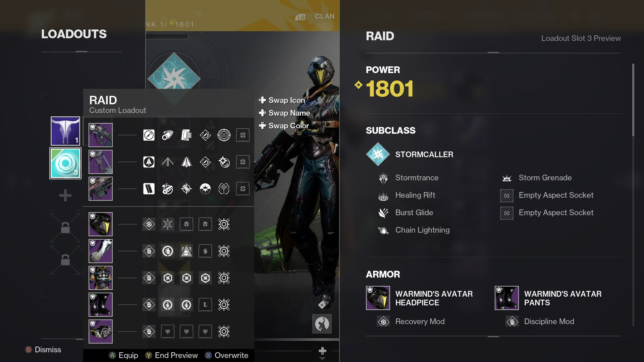The height and width of the screenshot is (362, 644).
Task: Click the Chain Lightning aspect icon
Action: pos(383,230)
